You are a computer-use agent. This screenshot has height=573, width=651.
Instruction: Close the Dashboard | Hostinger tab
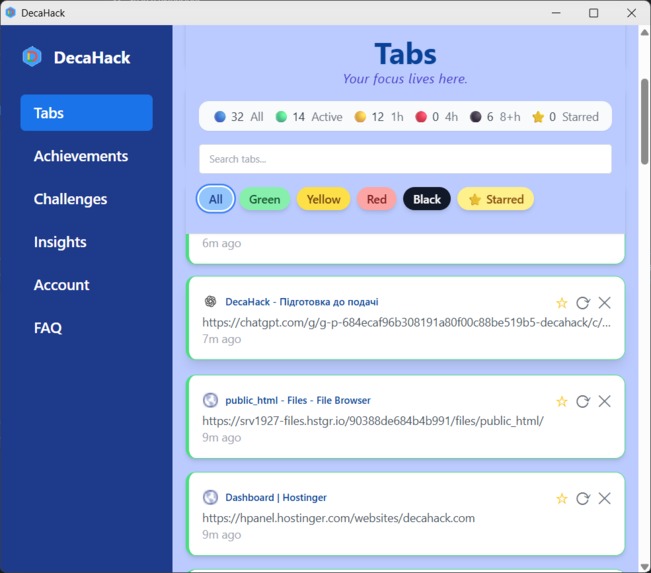tap(604, 498)
